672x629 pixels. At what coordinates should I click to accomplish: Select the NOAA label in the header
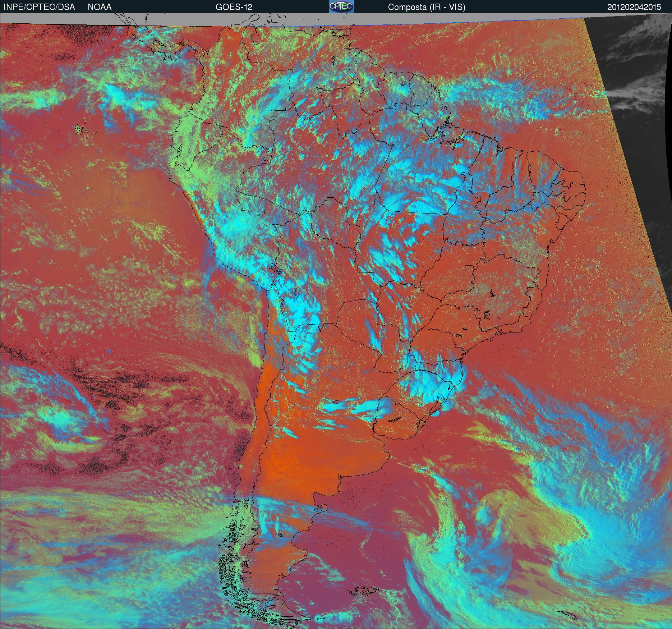coord(100,7)
